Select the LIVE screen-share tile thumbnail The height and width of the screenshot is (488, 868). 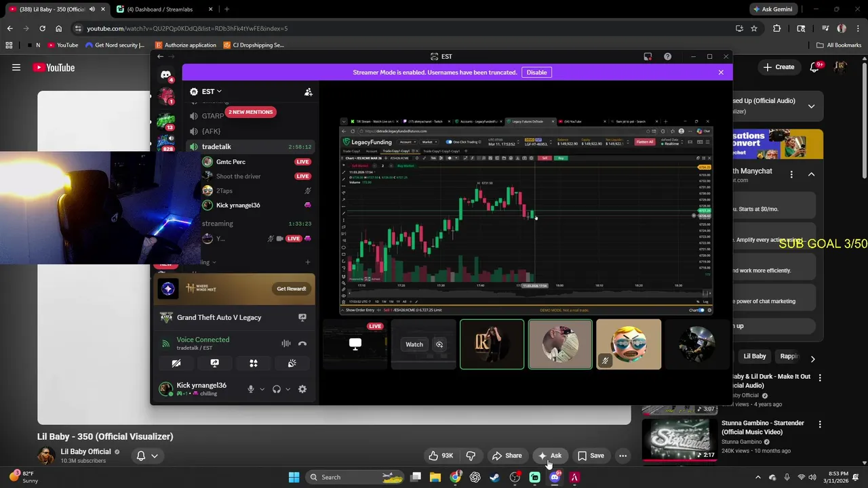coord(355,344)
